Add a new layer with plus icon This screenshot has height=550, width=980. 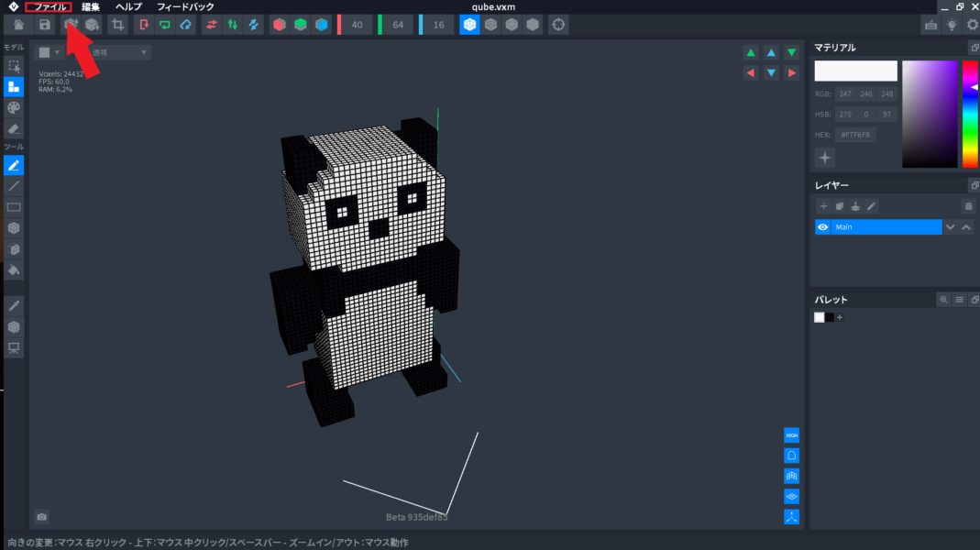point(823,206)
